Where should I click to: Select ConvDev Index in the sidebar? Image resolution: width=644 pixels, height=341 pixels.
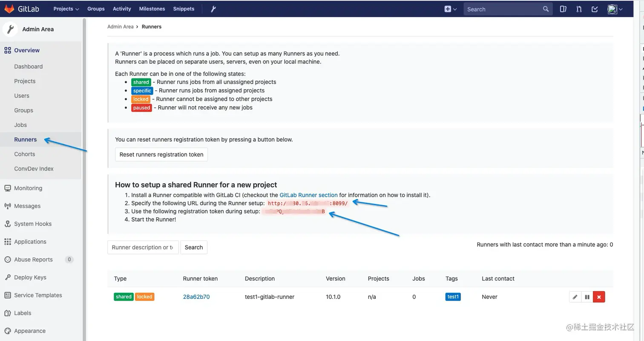point(34,169)
